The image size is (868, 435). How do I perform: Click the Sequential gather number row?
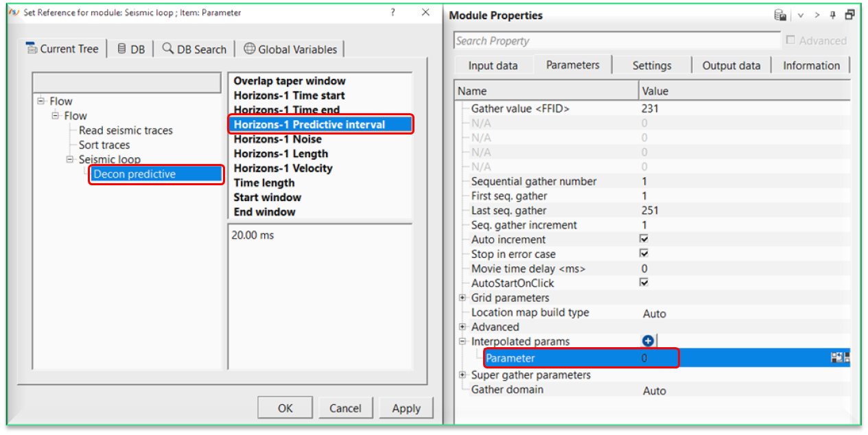coord(653,181)
